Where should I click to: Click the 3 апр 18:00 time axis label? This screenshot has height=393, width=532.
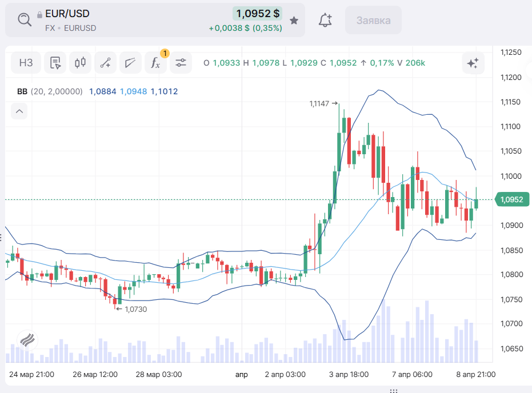[x=348, y=375]
